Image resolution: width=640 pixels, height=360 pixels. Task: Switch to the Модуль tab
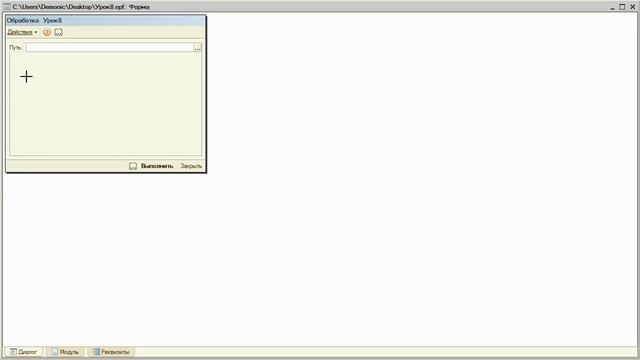tap(65, 351)
